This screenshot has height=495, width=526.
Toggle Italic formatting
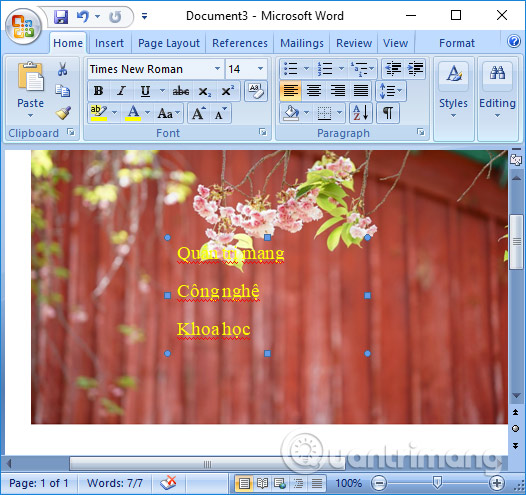121,91
